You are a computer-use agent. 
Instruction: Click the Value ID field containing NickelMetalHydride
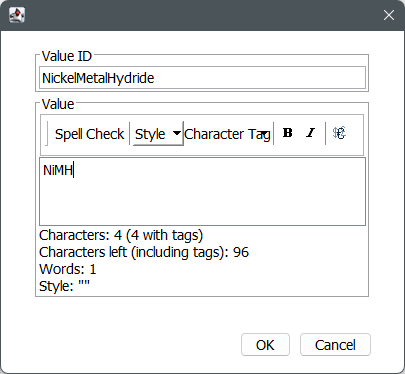click(202, 78)
